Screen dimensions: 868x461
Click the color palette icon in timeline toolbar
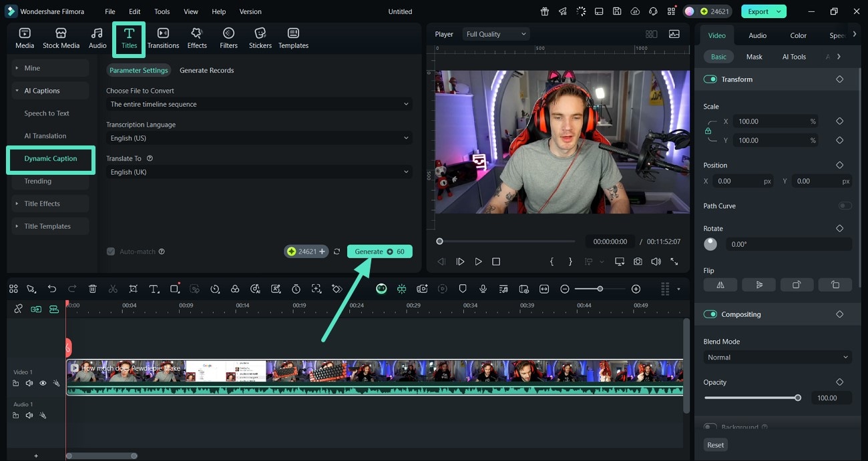(235, 289)
